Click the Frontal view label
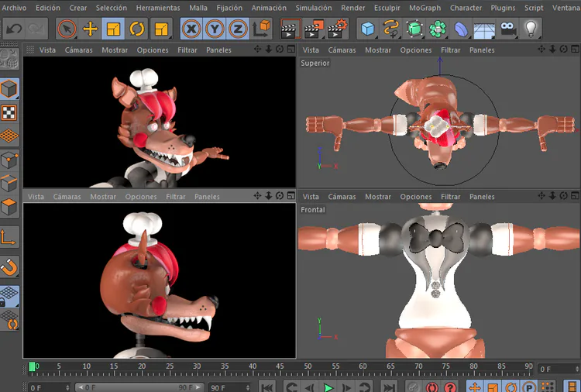Screen dimensions: 581x392 coord(313,210)
